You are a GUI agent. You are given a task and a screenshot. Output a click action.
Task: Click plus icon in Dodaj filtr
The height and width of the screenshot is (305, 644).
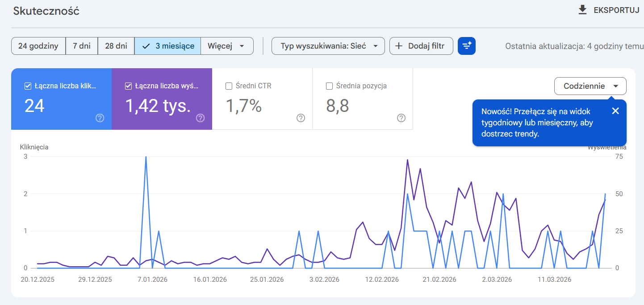(x=399, y=46)
